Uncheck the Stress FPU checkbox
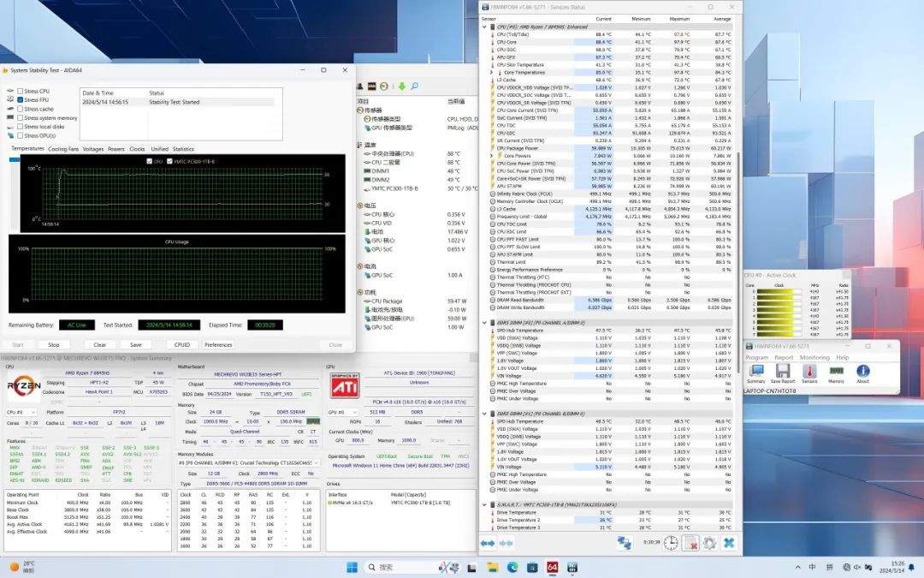 click(21, 100)
